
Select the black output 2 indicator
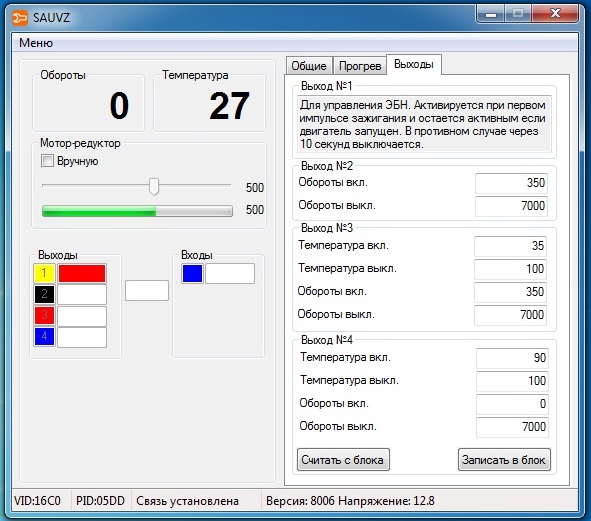pos(44,294)
